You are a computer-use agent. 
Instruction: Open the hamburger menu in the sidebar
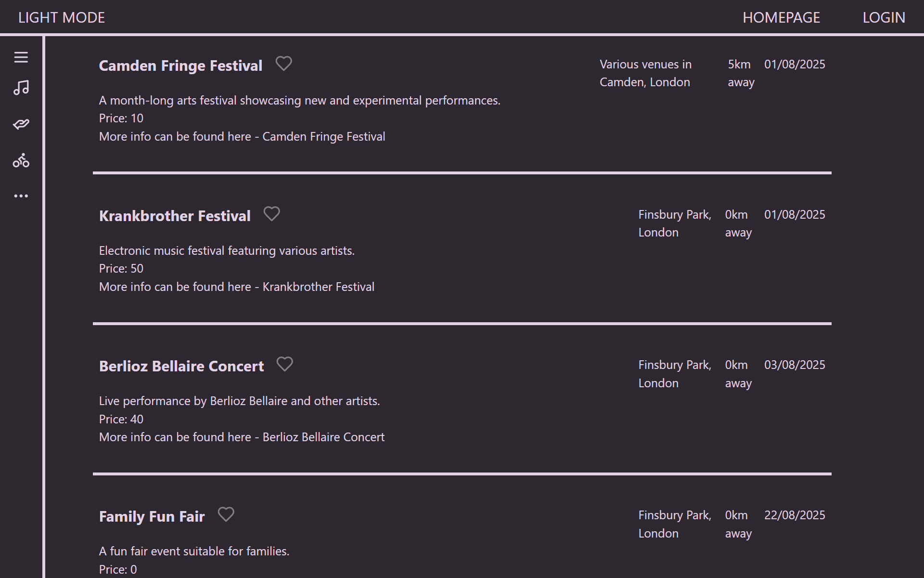[x=21, y=57]
